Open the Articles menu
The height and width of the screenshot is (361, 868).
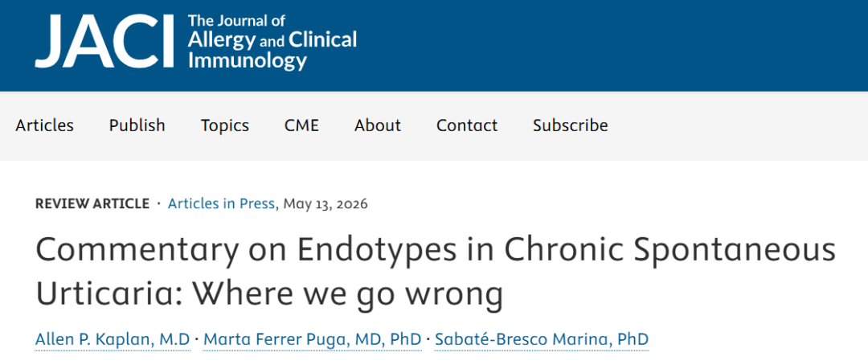tap(44, 125)
